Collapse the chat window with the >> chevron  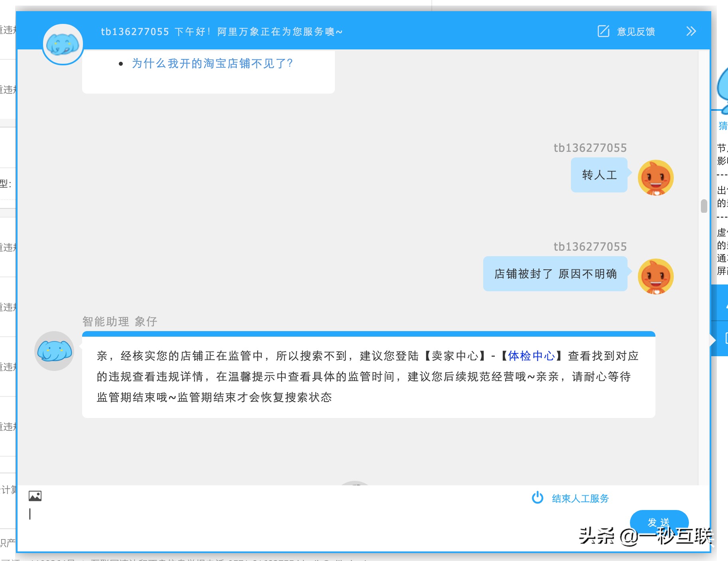(691, 31)
